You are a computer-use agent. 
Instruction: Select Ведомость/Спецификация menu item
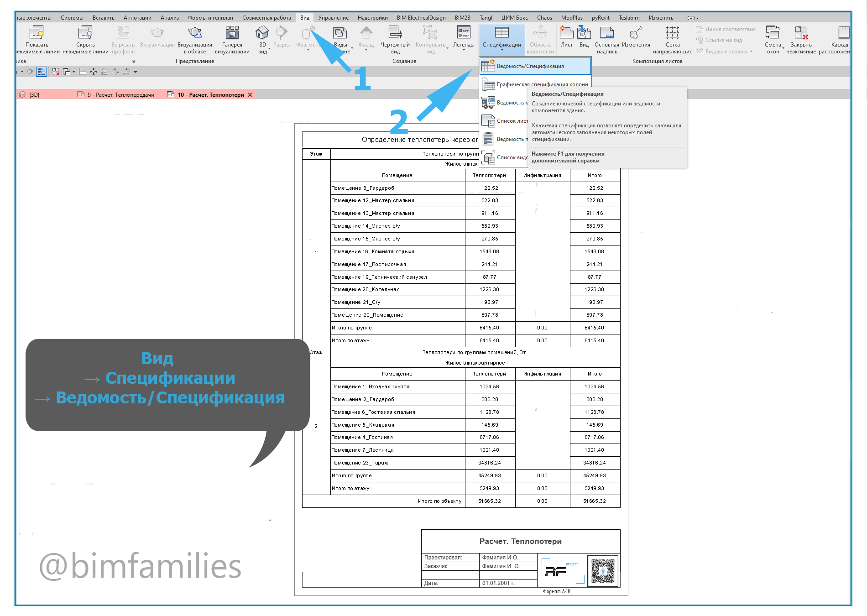[535, 66]
